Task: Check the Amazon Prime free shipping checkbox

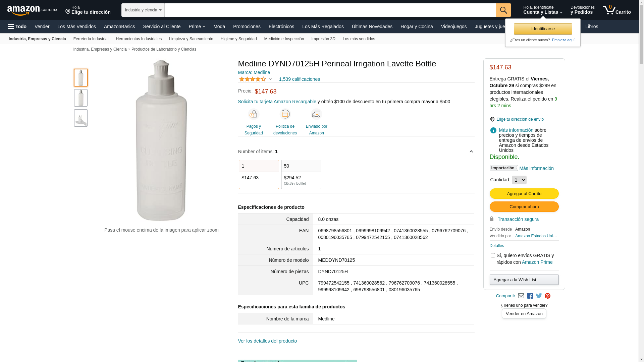Action: (x=493, y=255)
